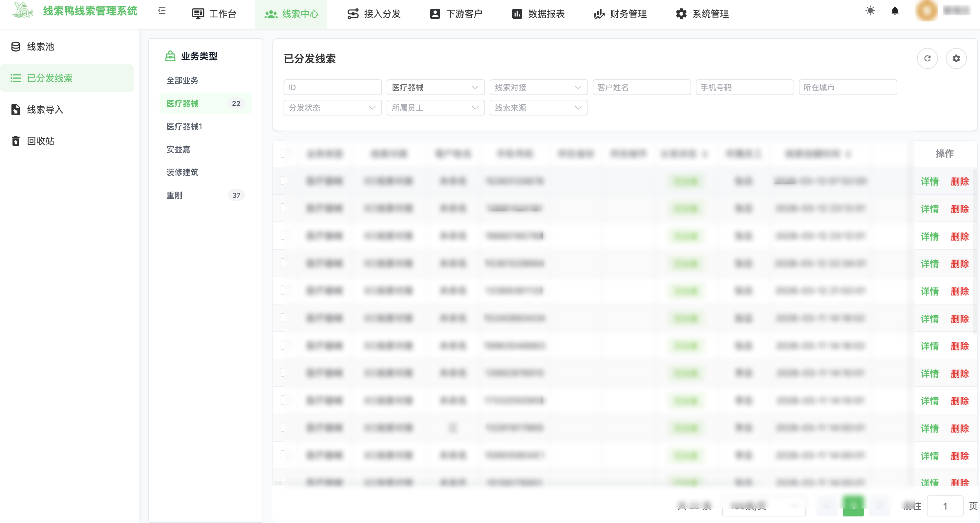Go to 回收站 recycle bin
980x523 pixels.
(x=40, y=141)
